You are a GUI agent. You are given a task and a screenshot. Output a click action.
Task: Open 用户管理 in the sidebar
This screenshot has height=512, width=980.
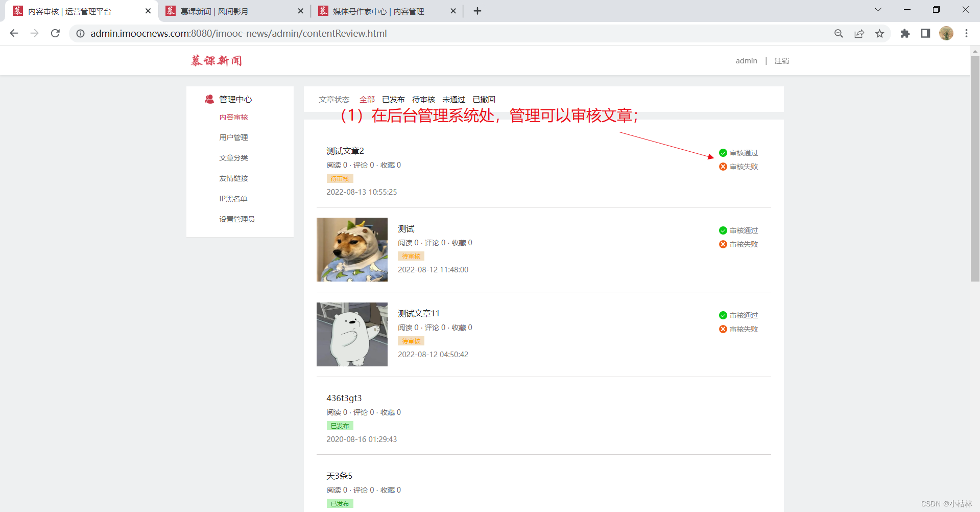point(233,137)
